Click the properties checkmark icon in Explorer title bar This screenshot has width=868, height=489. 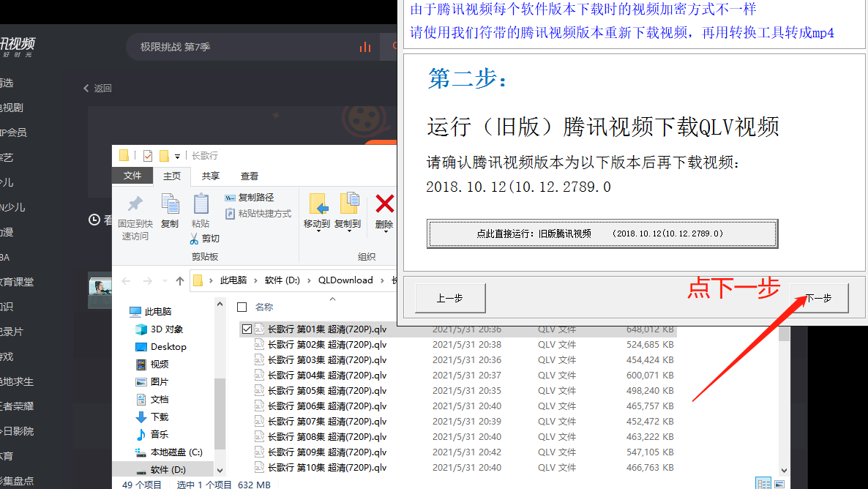148,156
